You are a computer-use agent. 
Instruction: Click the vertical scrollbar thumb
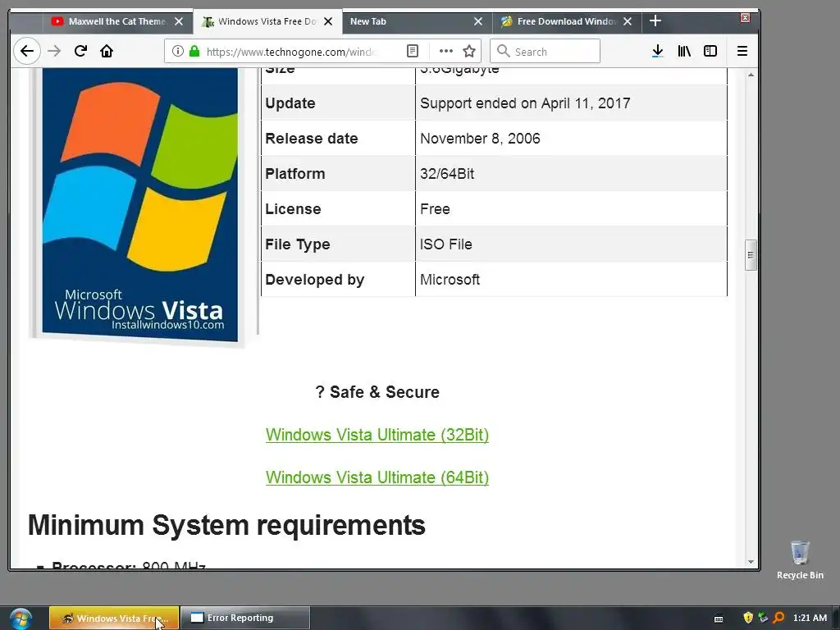coord(751,256)
